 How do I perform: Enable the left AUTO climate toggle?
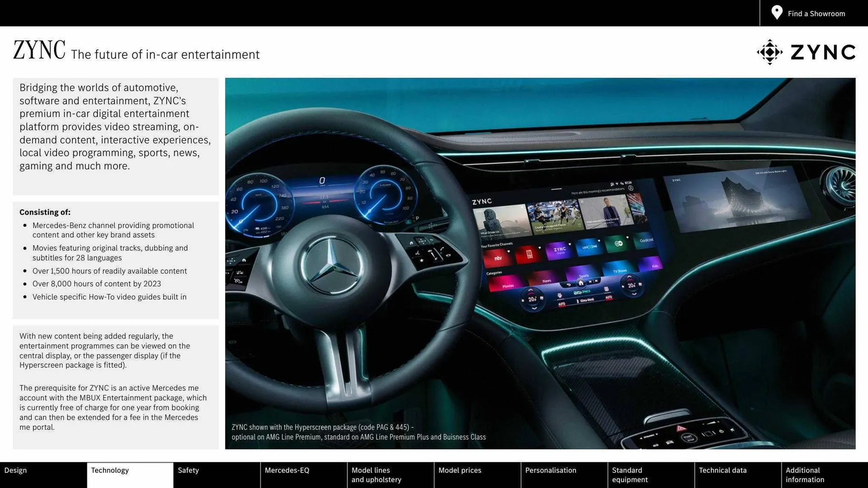[562, 304]
